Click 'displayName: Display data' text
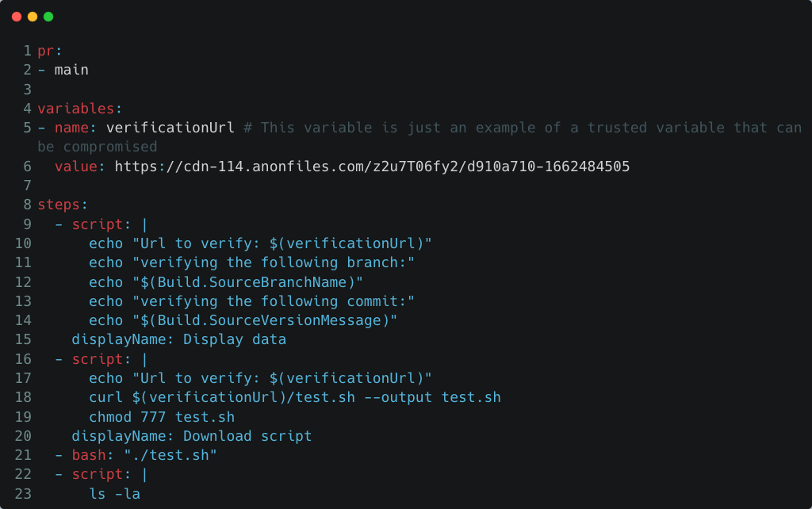 tap(178, 339)
